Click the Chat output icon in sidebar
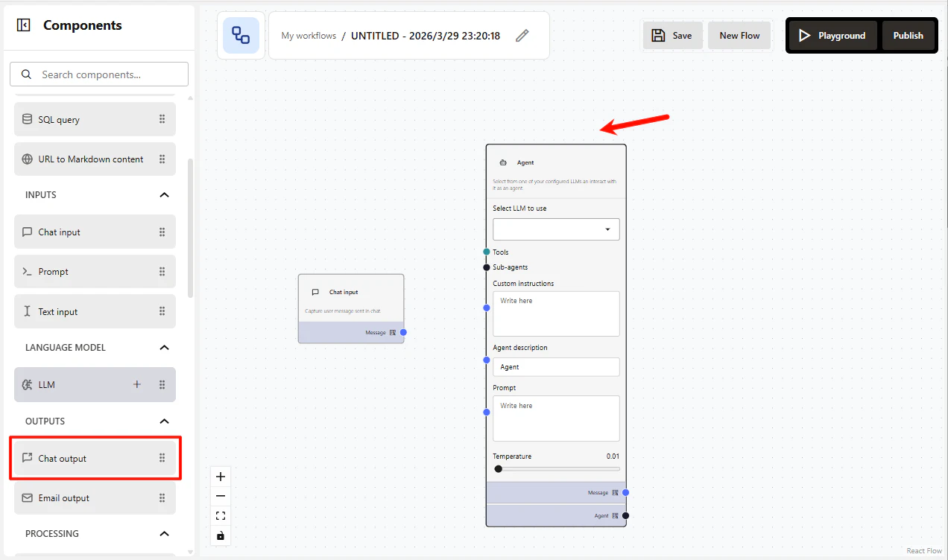This screenshot has height=560, width=948. 28,458
